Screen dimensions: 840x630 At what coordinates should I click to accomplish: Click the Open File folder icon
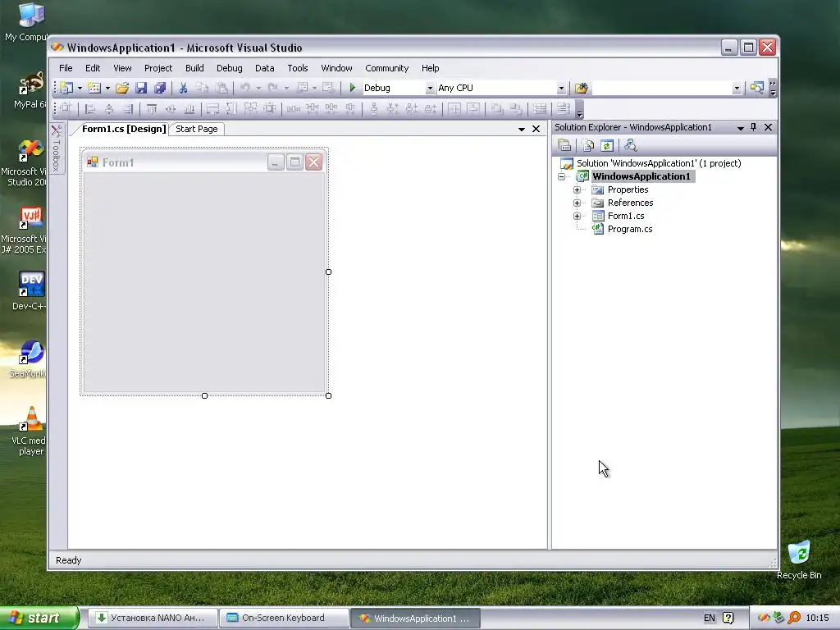122,88
